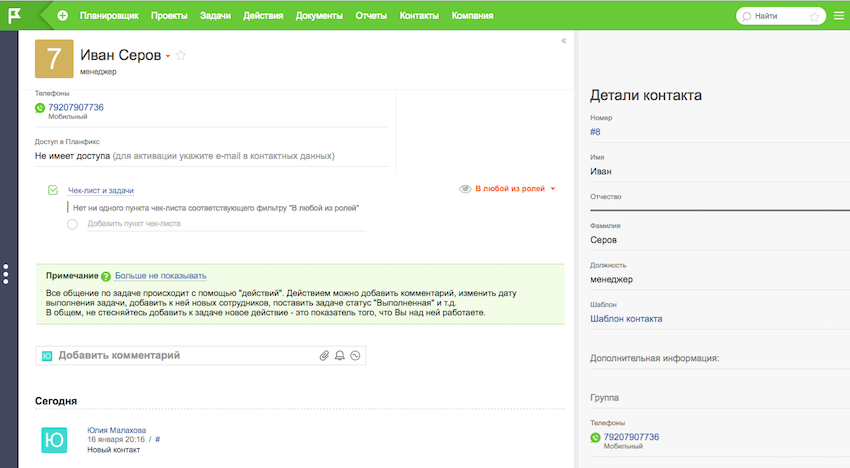Click the paperclip attach file icon
The width and height of the screenshot is (850, 468).
tap(324, 355)
